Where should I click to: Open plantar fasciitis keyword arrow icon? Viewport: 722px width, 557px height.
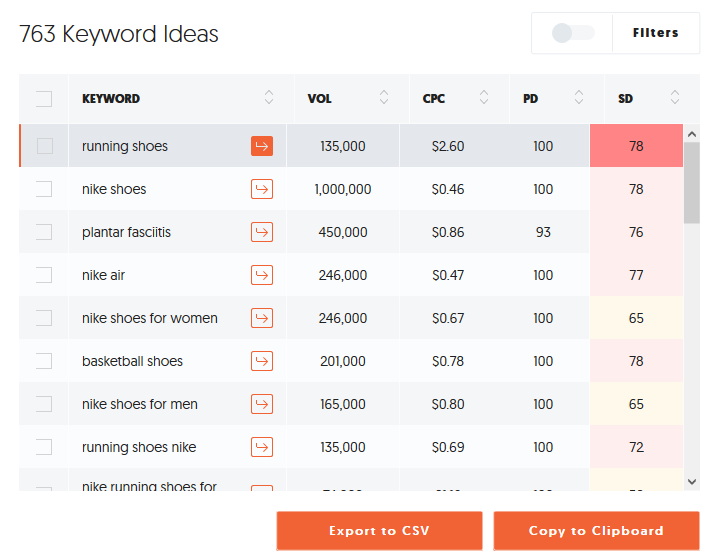click(x=261, y=233)
